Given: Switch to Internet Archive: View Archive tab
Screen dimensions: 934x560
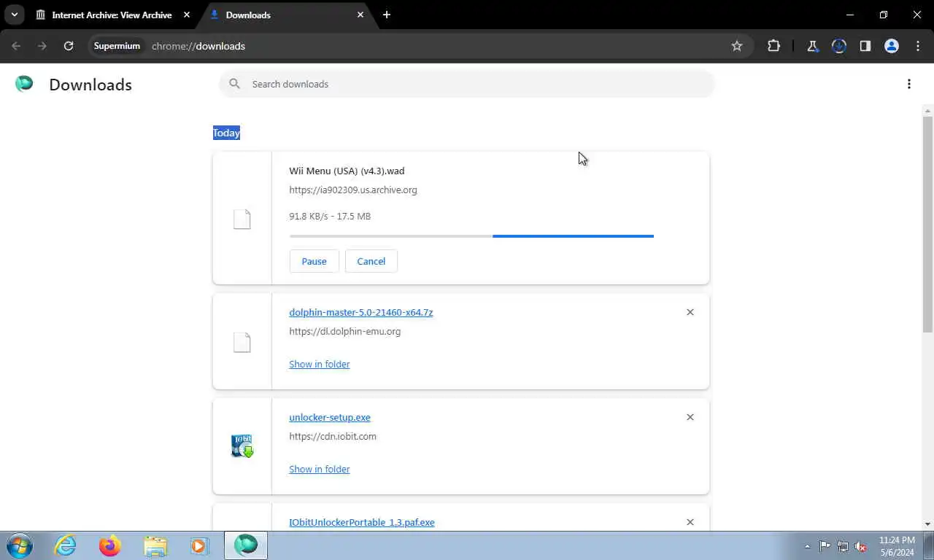Looking at the screenshot, I should (x=113, y=15).
